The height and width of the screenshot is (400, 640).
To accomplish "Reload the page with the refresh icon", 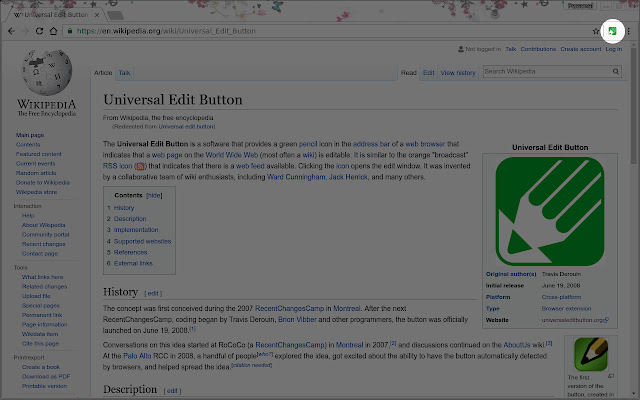I will click(39, 31).
